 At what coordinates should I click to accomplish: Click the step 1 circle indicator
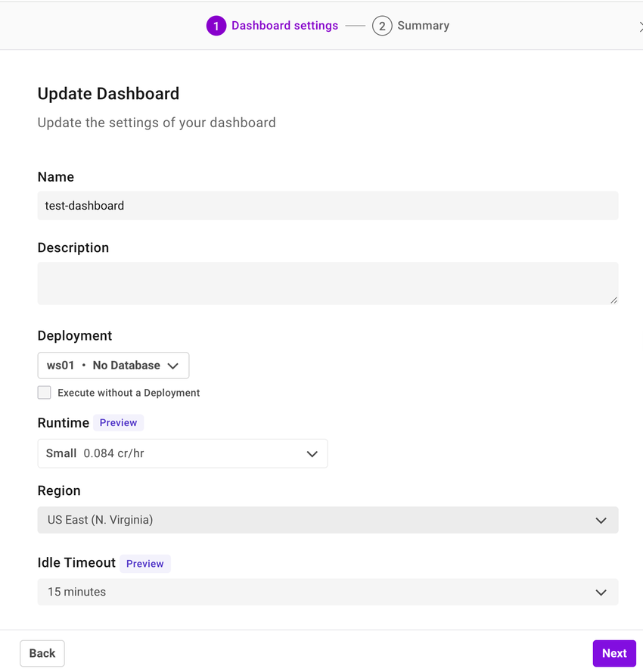pos(216,25)
